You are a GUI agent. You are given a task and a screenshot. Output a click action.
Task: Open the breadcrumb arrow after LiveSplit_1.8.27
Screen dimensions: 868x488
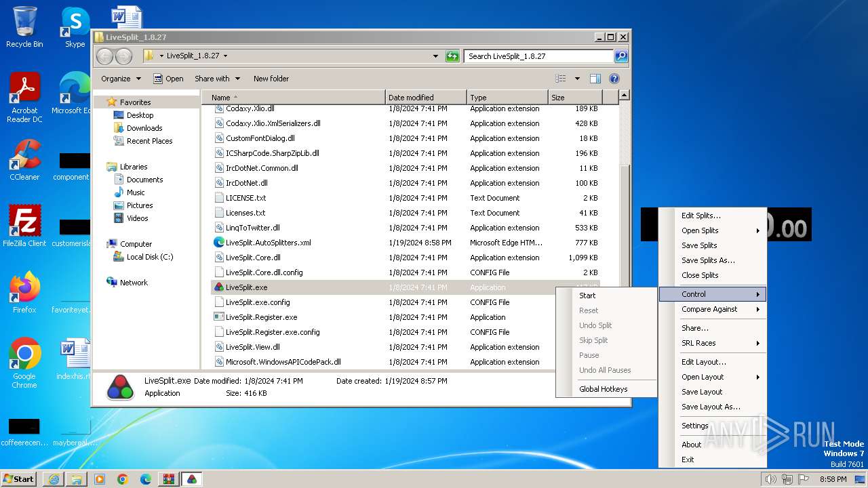click(225, 56)
